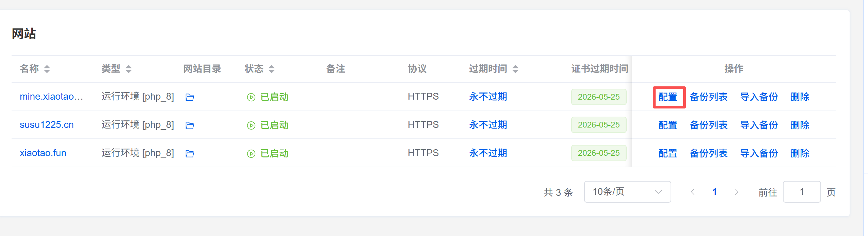Click the go-to page number input
The height and width of the screenshot is (236, 868).
(x=802, y=192)
